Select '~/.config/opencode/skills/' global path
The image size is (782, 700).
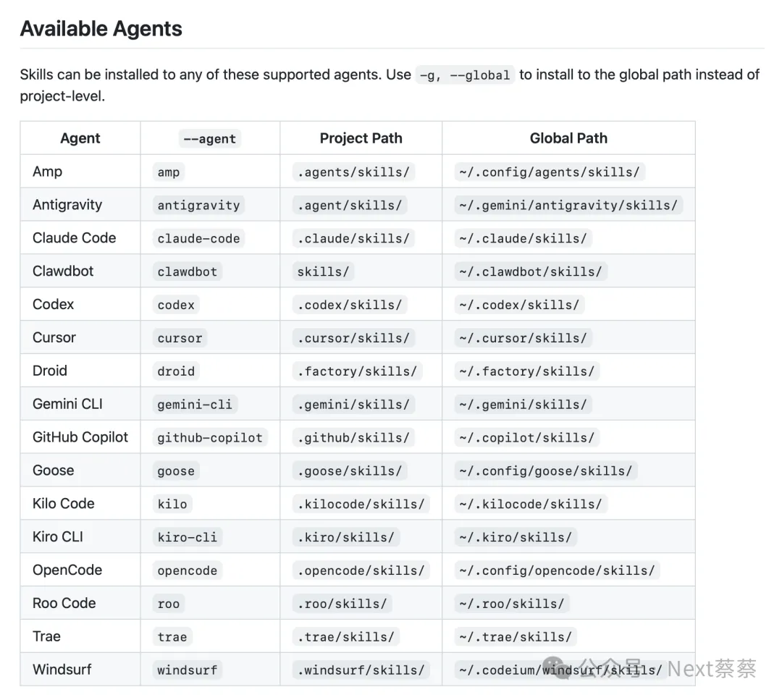coord(556,570)
